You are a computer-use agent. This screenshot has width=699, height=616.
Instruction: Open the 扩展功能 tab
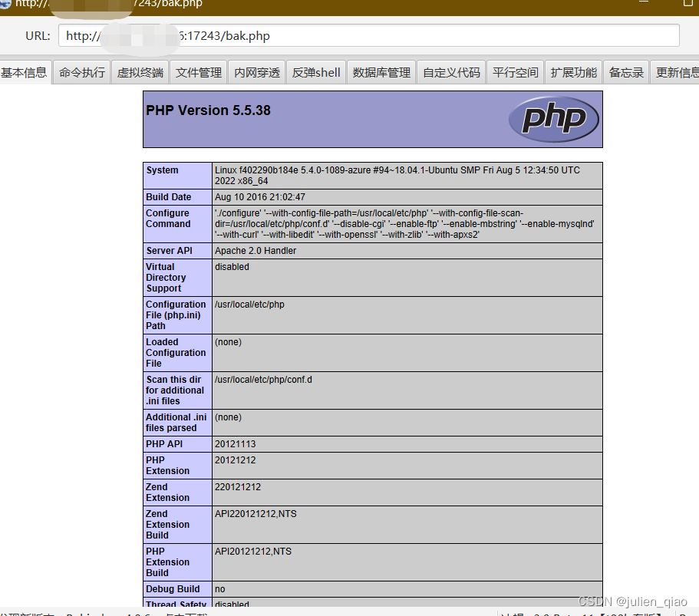pos(573,72)
